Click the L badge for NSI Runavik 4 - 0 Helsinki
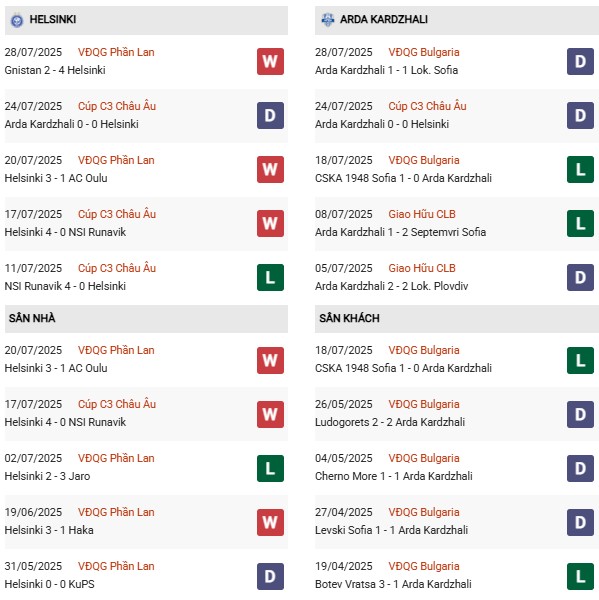The width and height of the screenshot is (599, 600). pyautogui.click(x=270, y=277)
